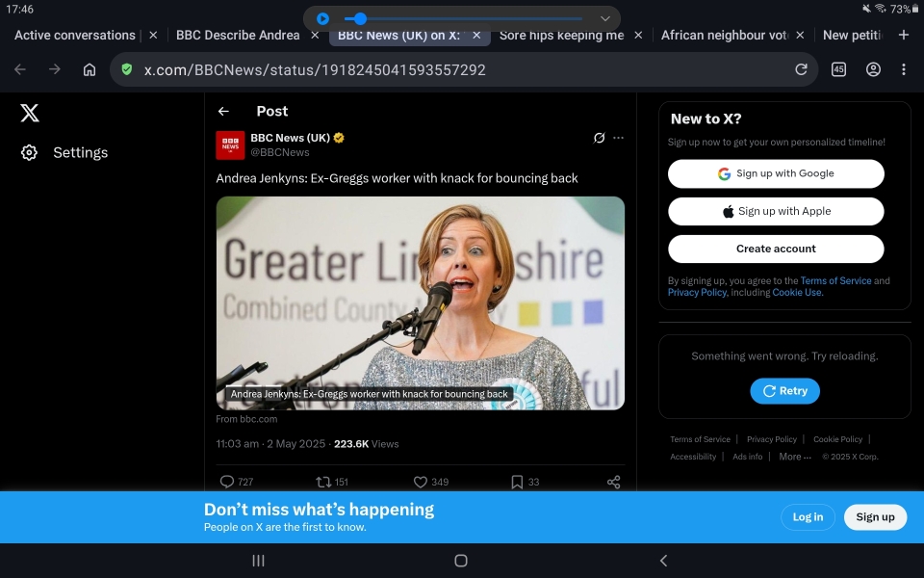Navigate forward with browser forward arrow
Viewport: 924px width, 578px height.
tap(55, 69)
